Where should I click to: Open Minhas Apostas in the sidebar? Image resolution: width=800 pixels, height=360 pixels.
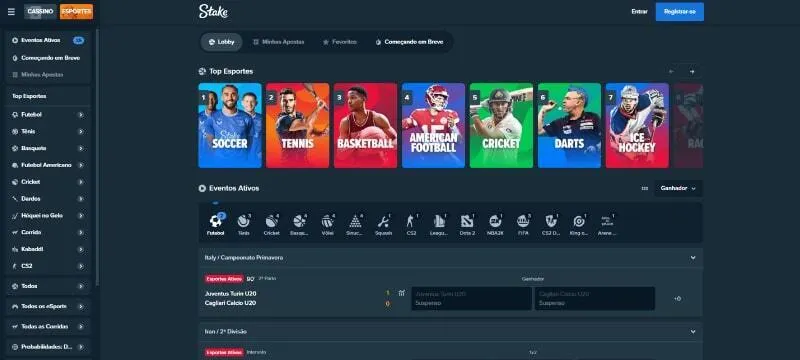click(x=48, y=75)
